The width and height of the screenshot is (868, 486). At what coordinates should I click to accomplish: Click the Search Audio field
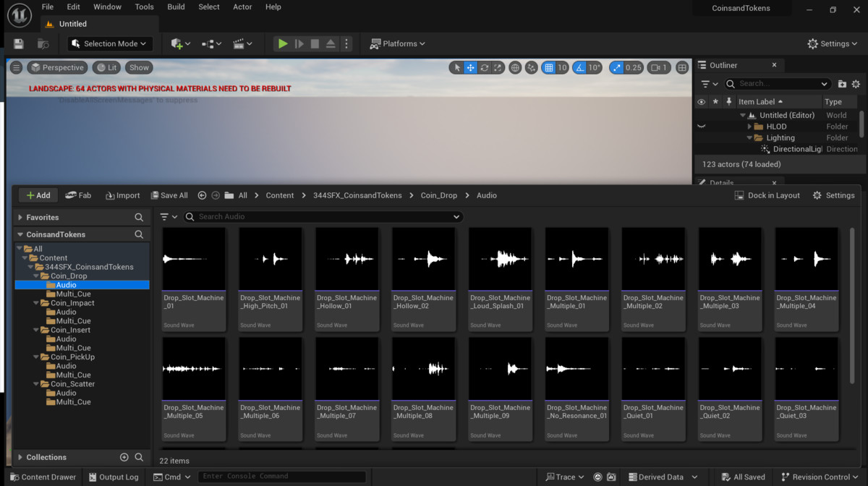tap(323, 217)
